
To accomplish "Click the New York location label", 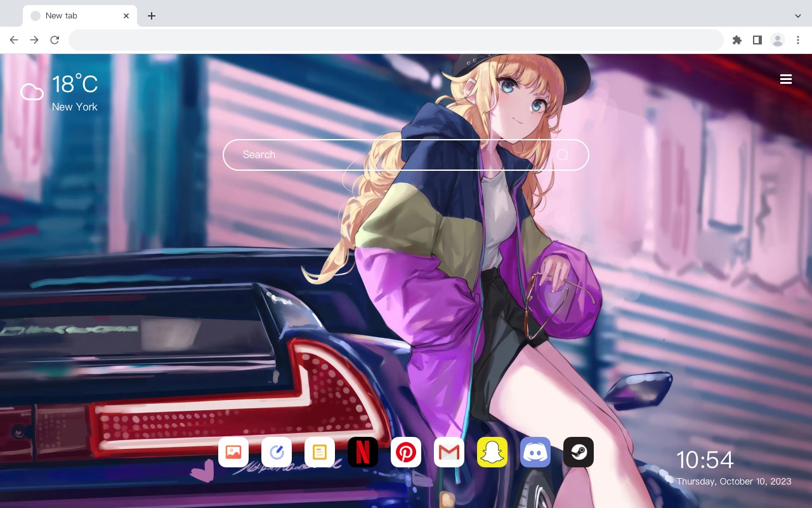I will tap(75, 107).
